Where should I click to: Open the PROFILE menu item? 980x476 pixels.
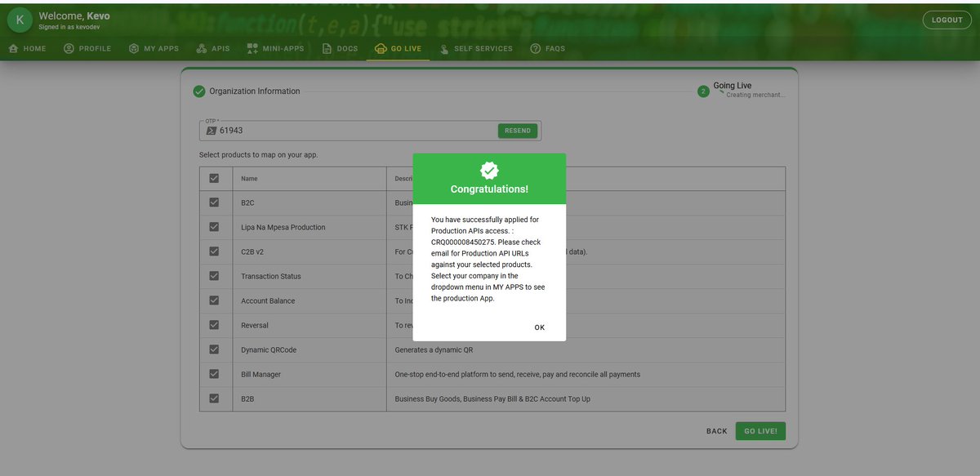coord(87,49)
